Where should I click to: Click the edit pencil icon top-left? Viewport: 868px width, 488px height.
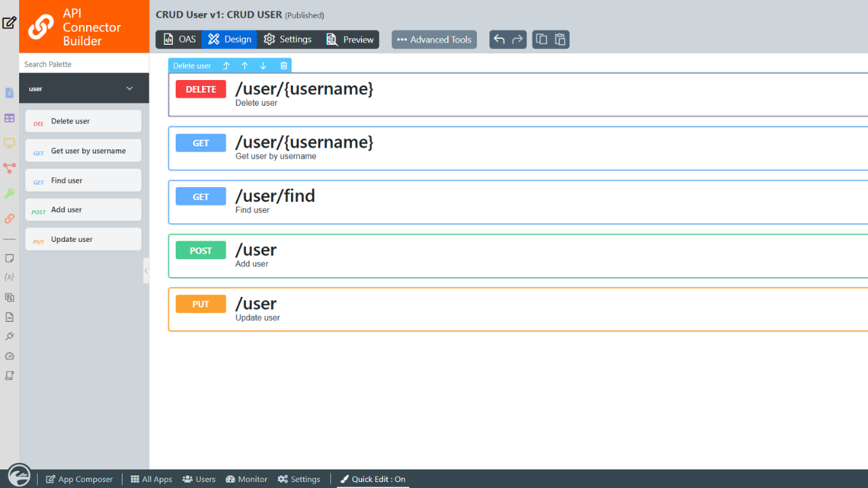[x=9, y=23]
